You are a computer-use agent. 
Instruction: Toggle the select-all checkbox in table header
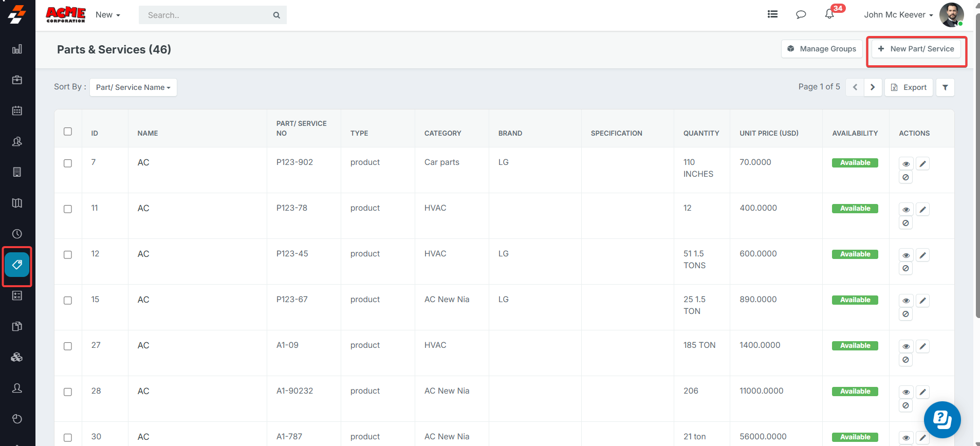[x=68, y=132]
